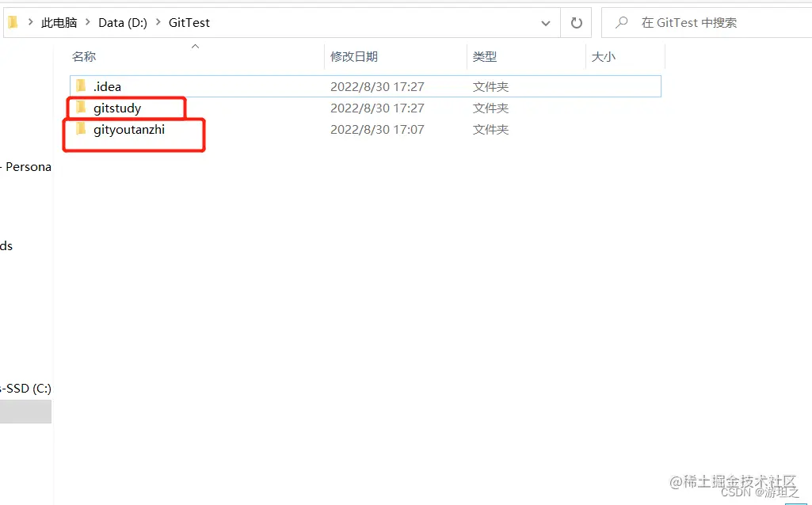
Task: Click in the 在 GitTest 中搜索 search box
Action: tap(707, 23)
